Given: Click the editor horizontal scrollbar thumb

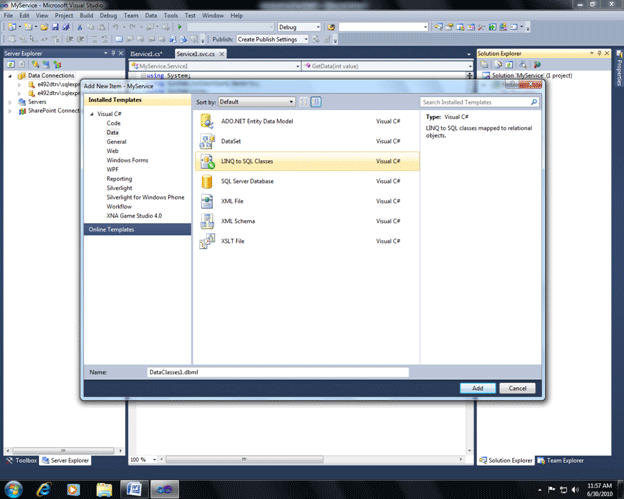Looking at the screenshot, I should click(x=244, y=459).
